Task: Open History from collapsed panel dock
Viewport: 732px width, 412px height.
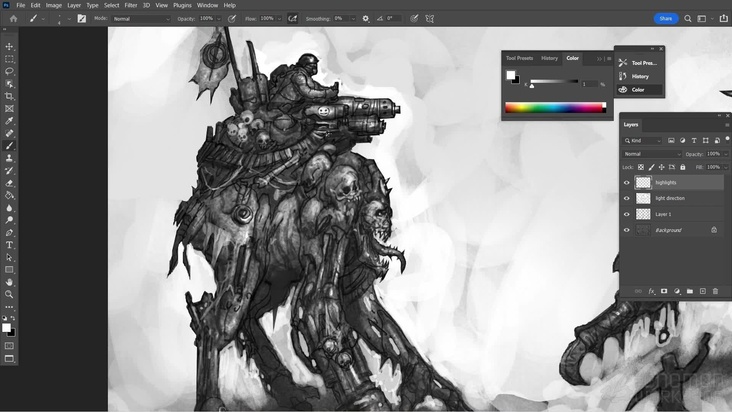Action: point(640,76)
